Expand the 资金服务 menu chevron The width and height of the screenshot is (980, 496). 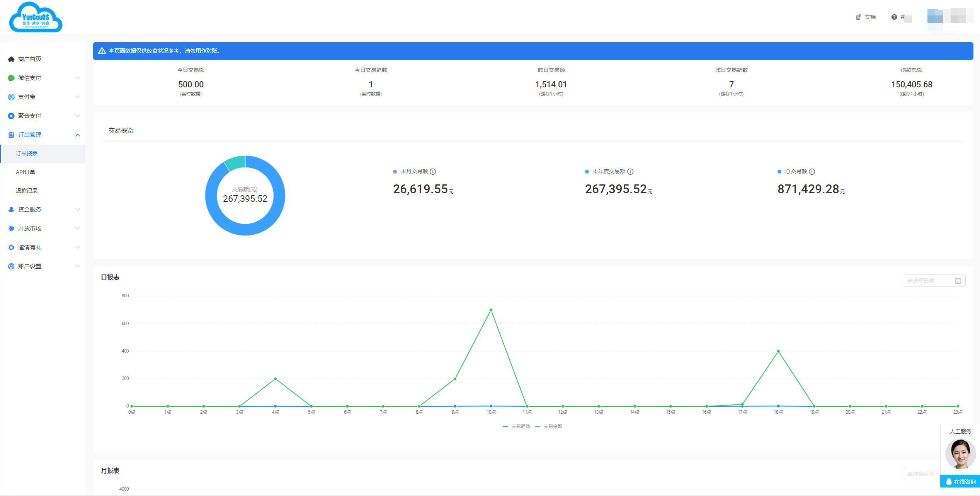(78, 210)
